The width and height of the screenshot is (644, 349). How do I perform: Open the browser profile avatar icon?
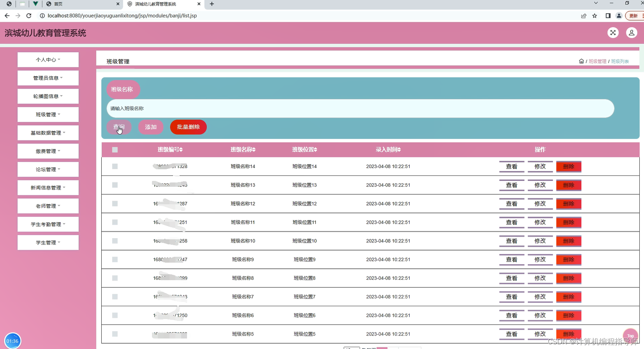coord(619,16)
